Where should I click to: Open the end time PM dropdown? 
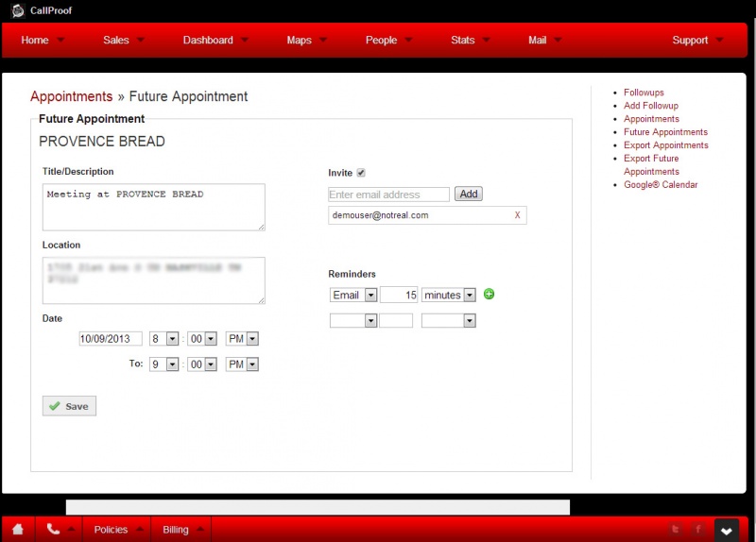(242, 364)
